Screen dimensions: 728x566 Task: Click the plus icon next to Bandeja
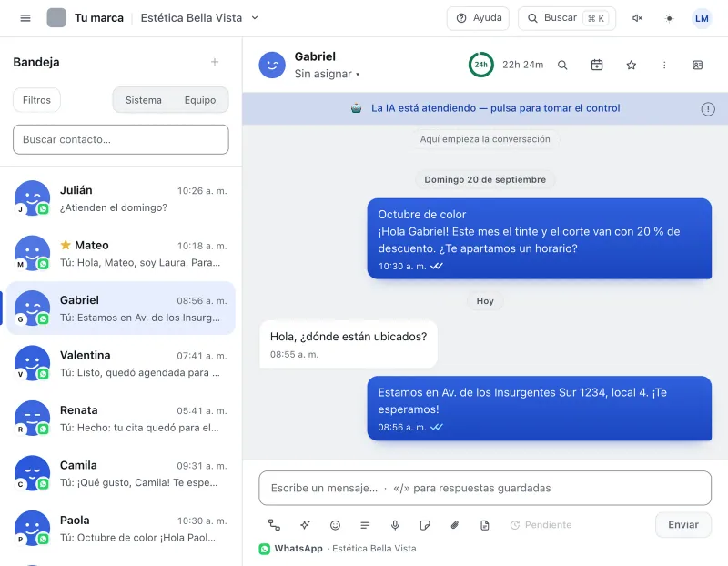point(215,62)
